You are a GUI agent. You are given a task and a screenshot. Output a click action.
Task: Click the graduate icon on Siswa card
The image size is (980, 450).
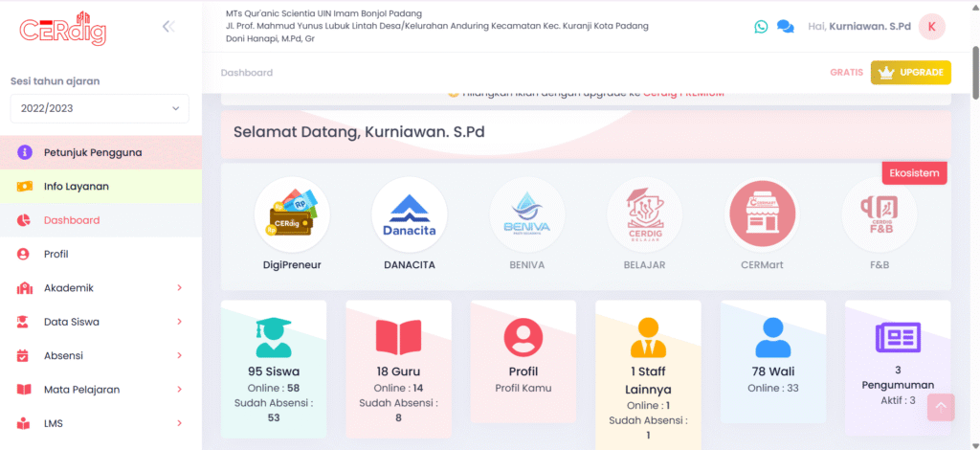click(x=273, y=337)
